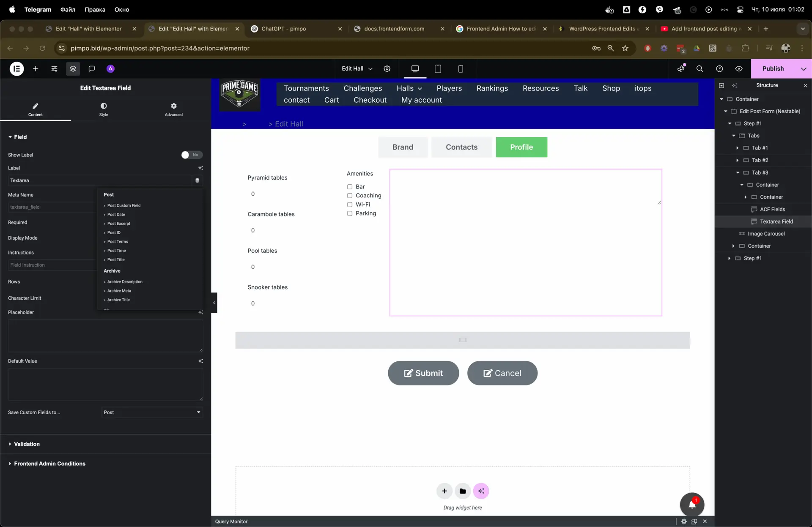Open the Publish options arrow
This screenshot has width=812, height=527.
(803, 68)
